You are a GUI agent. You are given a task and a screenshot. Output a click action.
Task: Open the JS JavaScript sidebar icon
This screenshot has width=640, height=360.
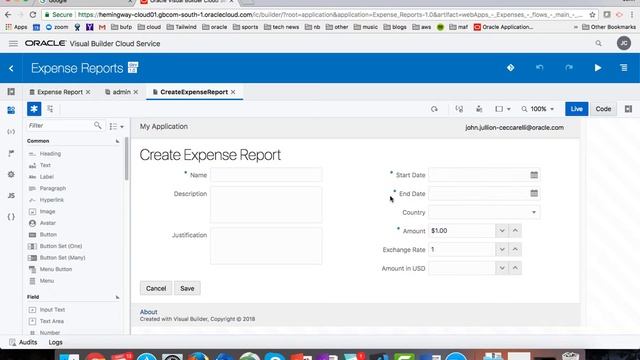pyautogui.click(x=11, y=196)
